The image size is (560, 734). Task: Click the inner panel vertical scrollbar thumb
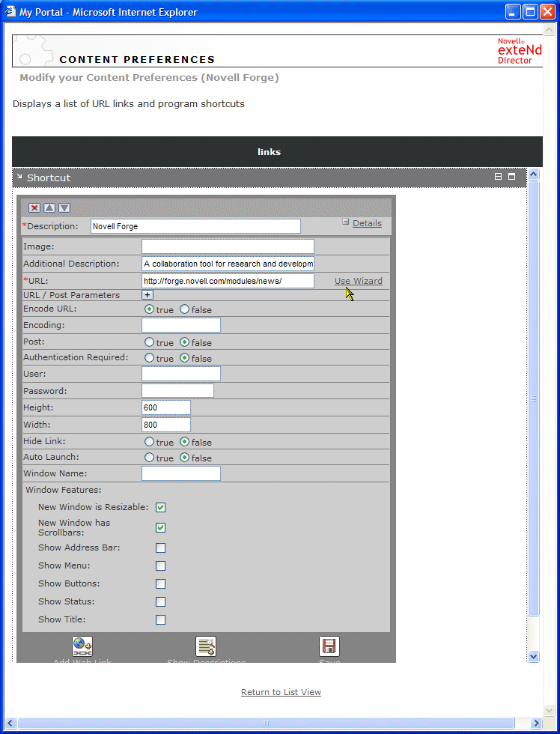(x=533, y=398)
